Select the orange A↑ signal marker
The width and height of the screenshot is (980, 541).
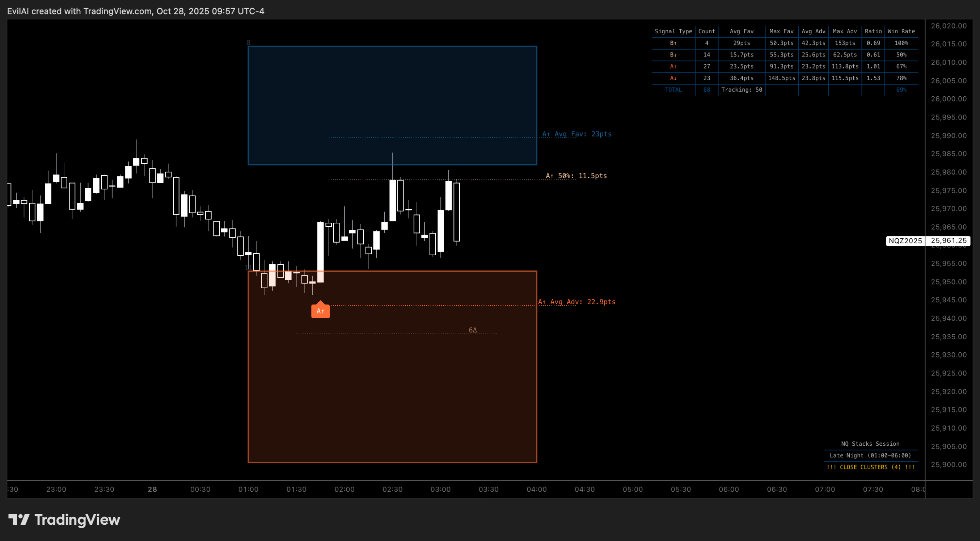(x=320, y=310)
